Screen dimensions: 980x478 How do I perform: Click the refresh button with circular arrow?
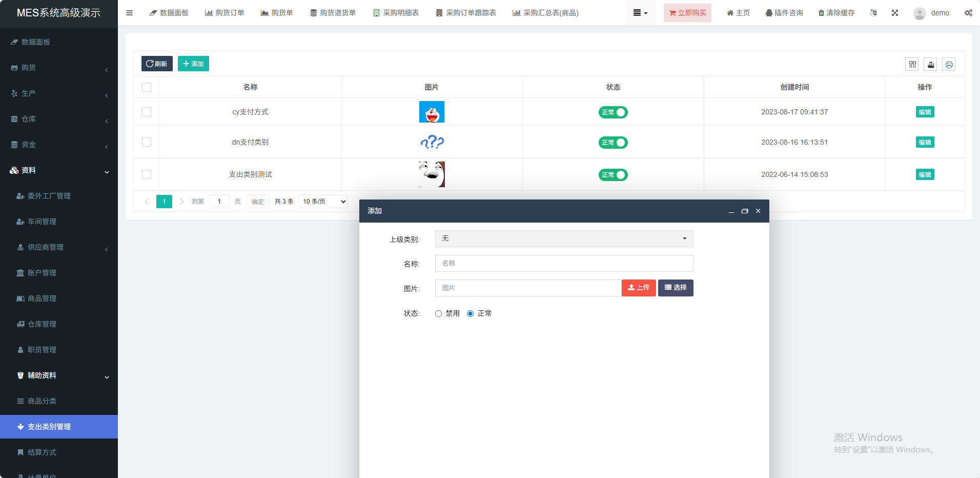click(157, 64)
